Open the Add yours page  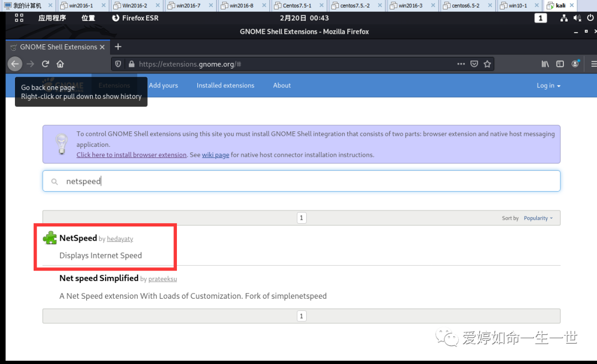point(163,86)
